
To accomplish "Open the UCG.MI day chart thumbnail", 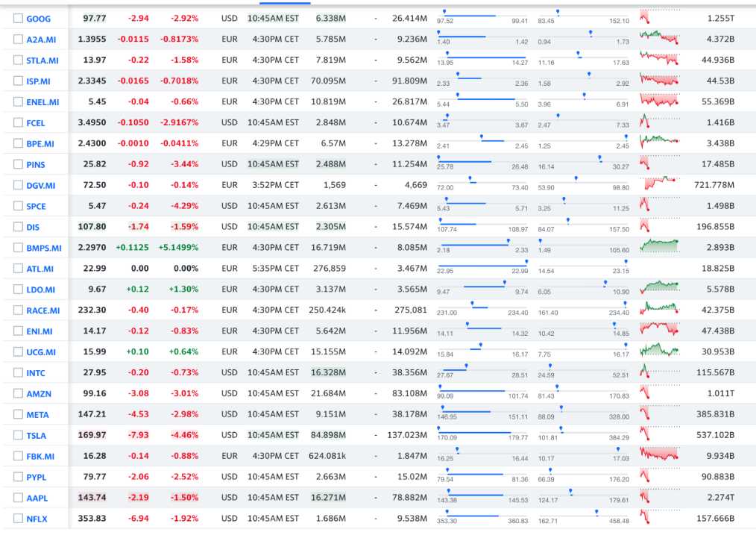I will 658,351.
